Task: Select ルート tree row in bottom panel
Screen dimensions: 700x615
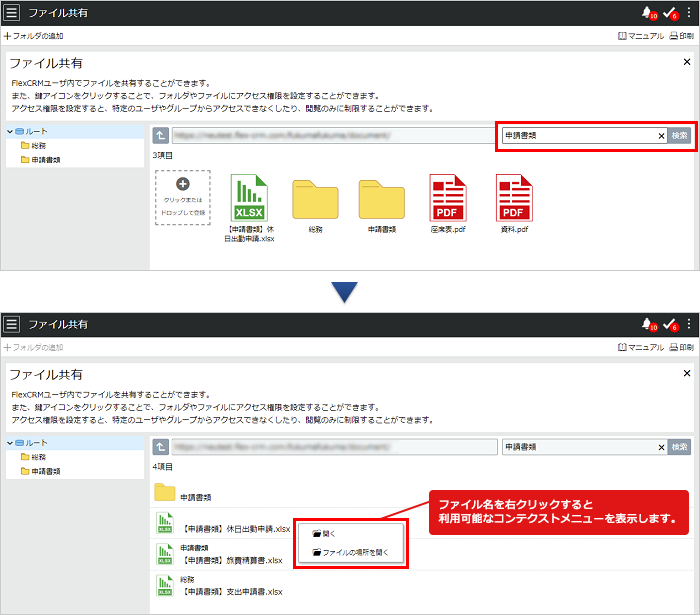Action: point(75,443)
